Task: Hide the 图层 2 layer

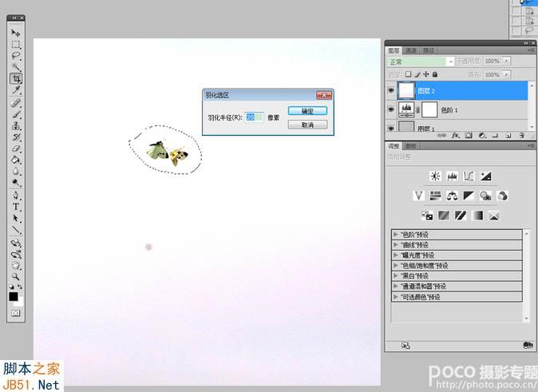Action: 391,91
